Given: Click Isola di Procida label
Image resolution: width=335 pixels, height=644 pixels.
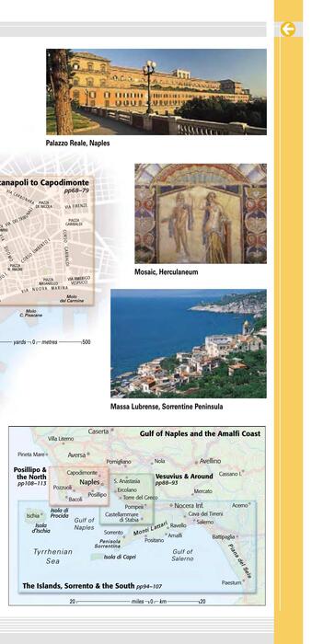Looking at the screenshot, I should coord(60,512).
